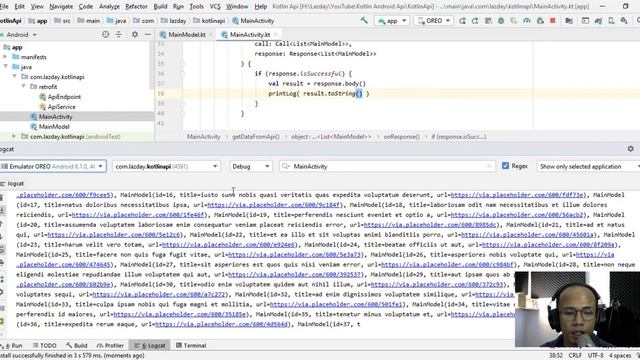Open the com.lazday.kotlinapi process dropdown
Screen dimensions: 640x360
(x=166, y=166)
